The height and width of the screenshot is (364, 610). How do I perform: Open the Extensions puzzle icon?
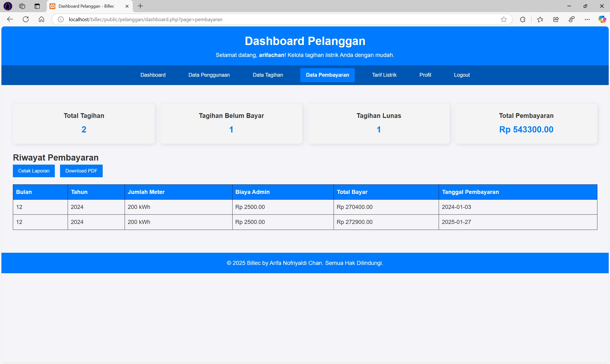tap(523, 19)
